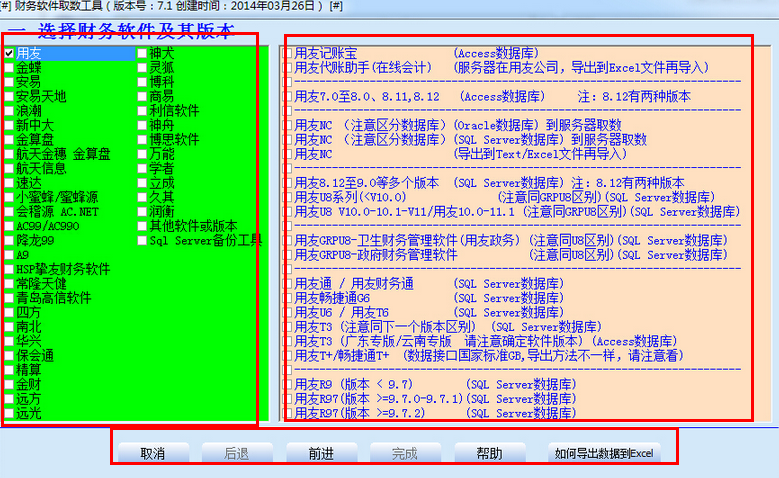Tick the 会稽源 AC.NET checkbox
779x478 pixels.
[x=9, y=212]
